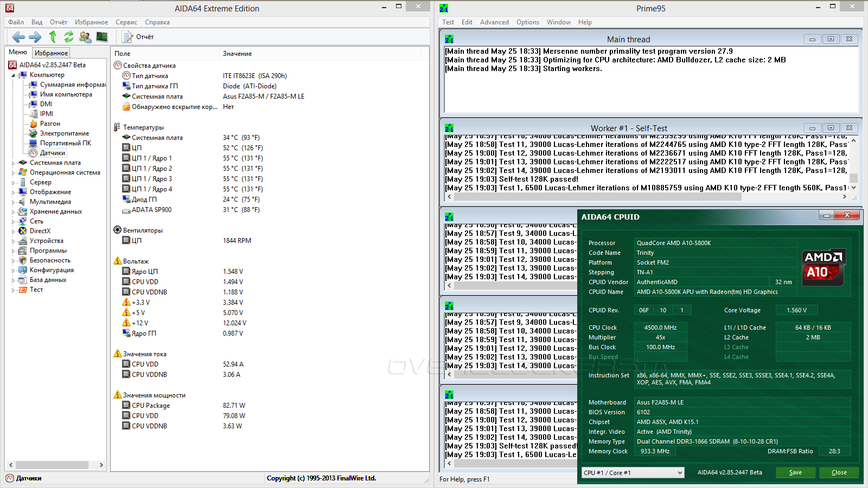Image resolution: width=868 pixels, height=488 pixels.
Task: Select DirectX node in the sidebar
Action: (x=40, y=231)
